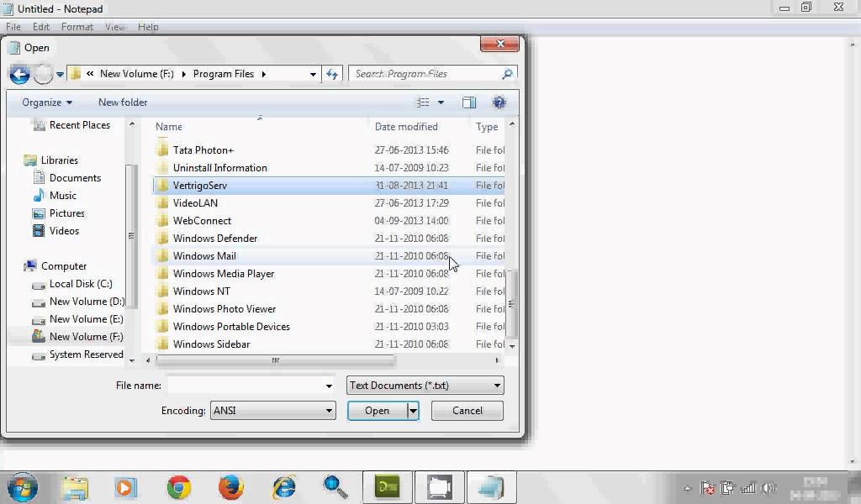The image size is (861, 504).
Task: Open address bar previous locations dropdown
Action: pos(313,74)
